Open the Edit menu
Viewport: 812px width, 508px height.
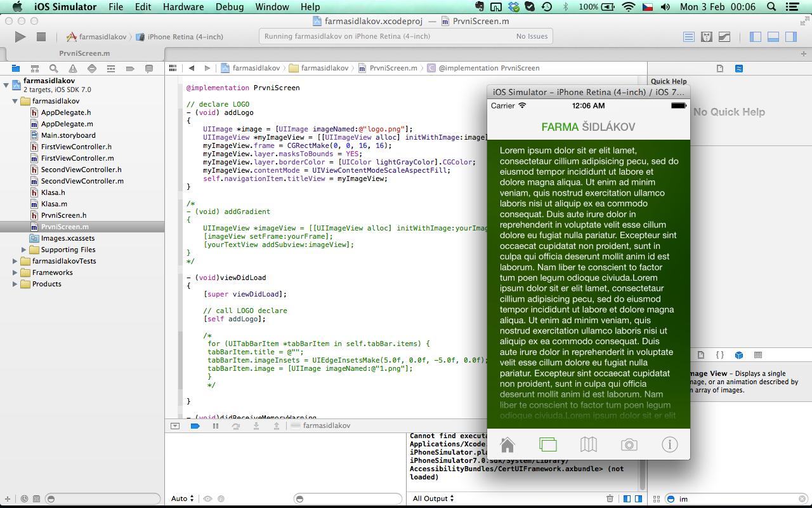click(x=143, y=7)
